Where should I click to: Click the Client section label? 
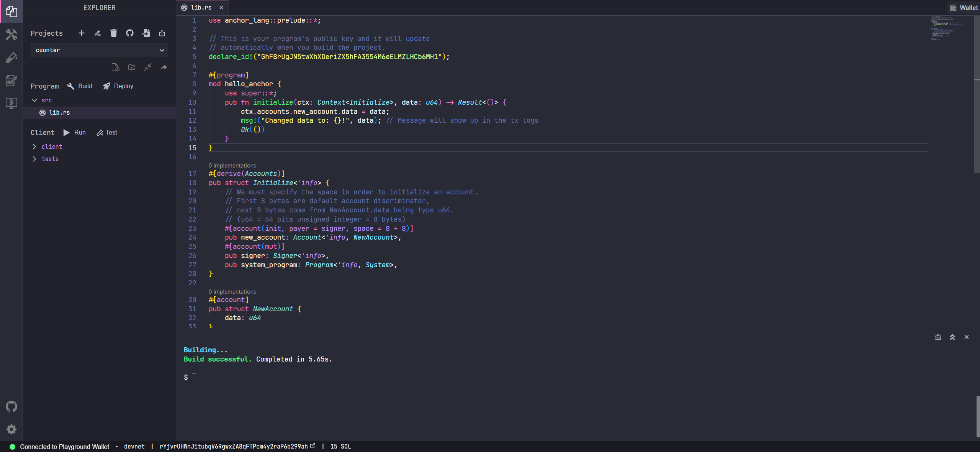click(x=43, y=133)
